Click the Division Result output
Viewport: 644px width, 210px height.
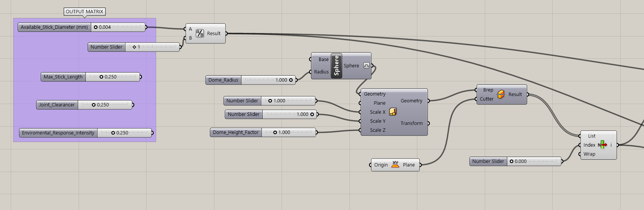214,33
